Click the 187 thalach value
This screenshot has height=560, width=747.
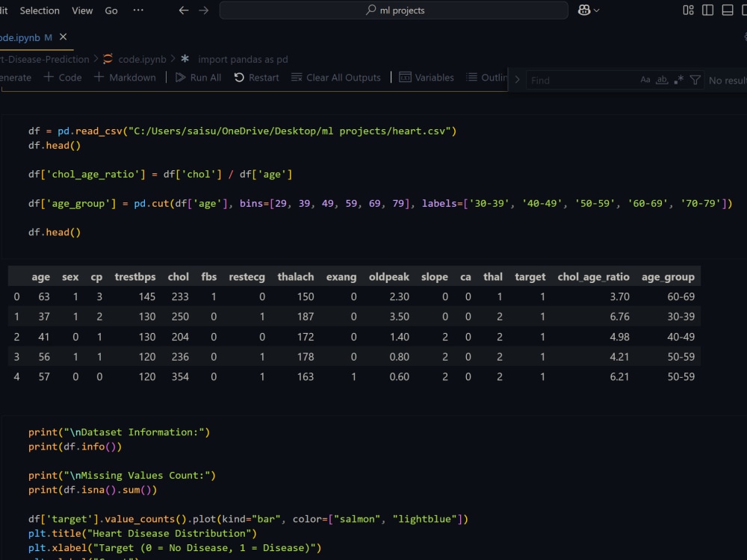click(x=306, y=317)
